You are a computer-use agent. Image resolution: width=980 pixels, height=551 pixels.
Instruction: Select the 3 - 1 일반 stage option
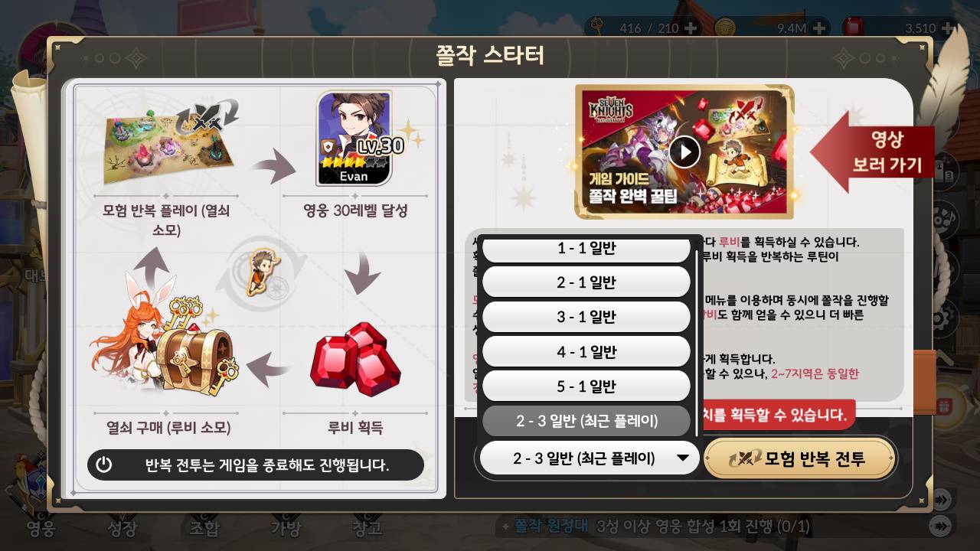[586, 317]
